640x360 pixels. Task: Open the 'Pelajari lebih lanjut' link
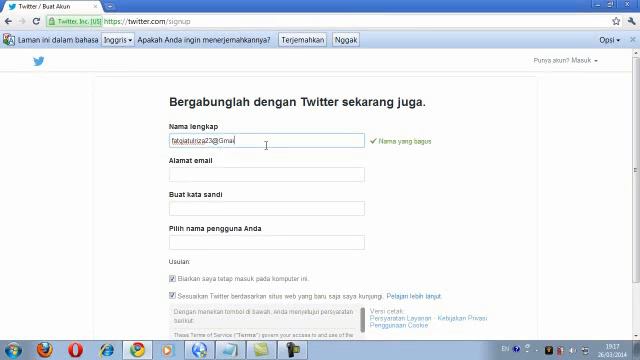413,296
